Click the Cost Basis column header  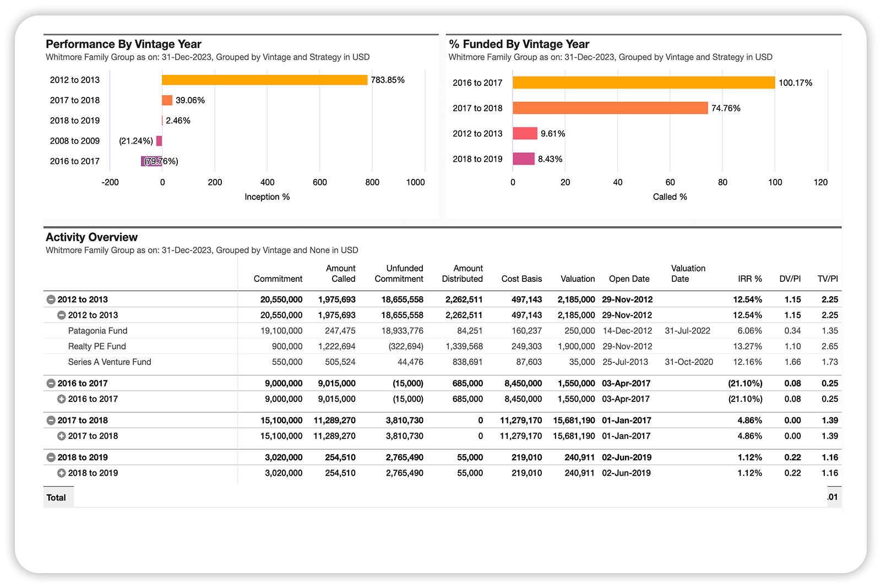(521, 279)
